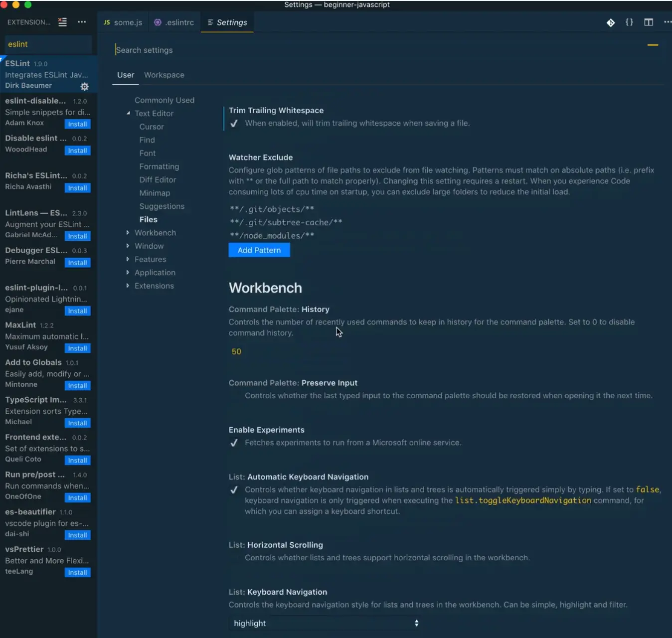Click the Split Editor icon

(648, 22)
